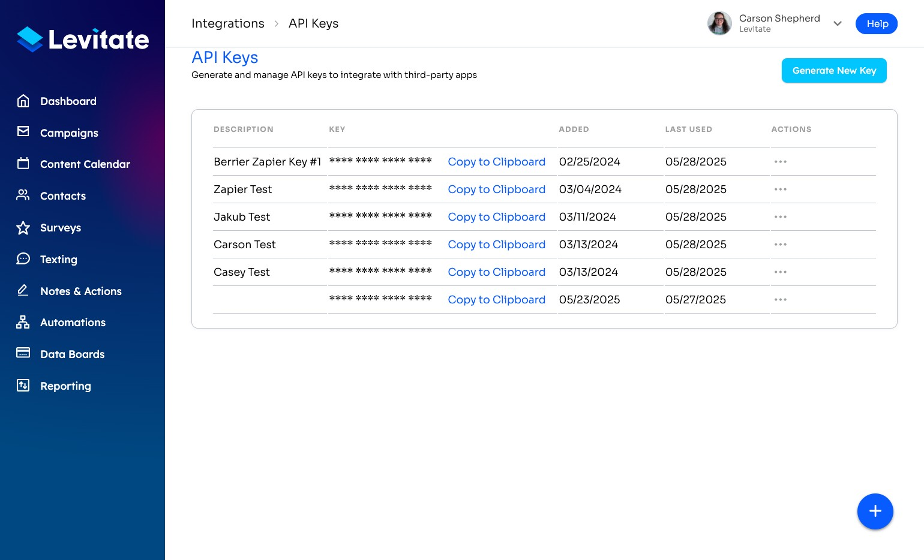The height and width of the screenshot is (560, 924).
Task: Open Content Calendar via calendar icon
Action: coord(23,163)
